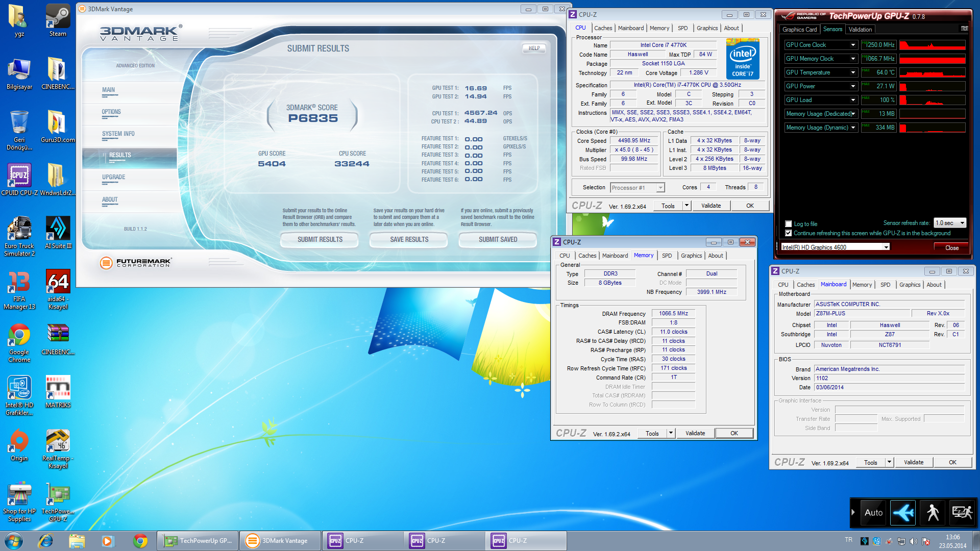980x551 pixels.
Task: Select SYSTEM INFO in 3DMark sidebar
Action: [118, 134]
